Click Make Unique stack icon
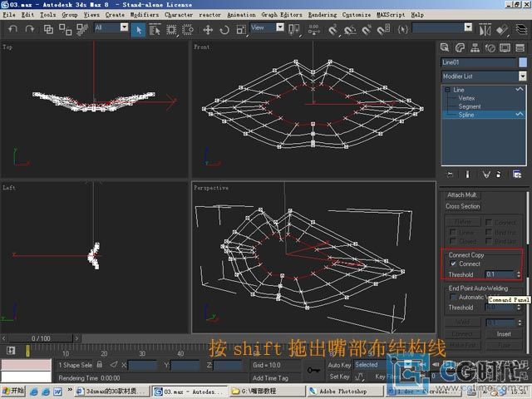This screenshot has width=532, height=399. pyautogui.click(x=486, y=175)
